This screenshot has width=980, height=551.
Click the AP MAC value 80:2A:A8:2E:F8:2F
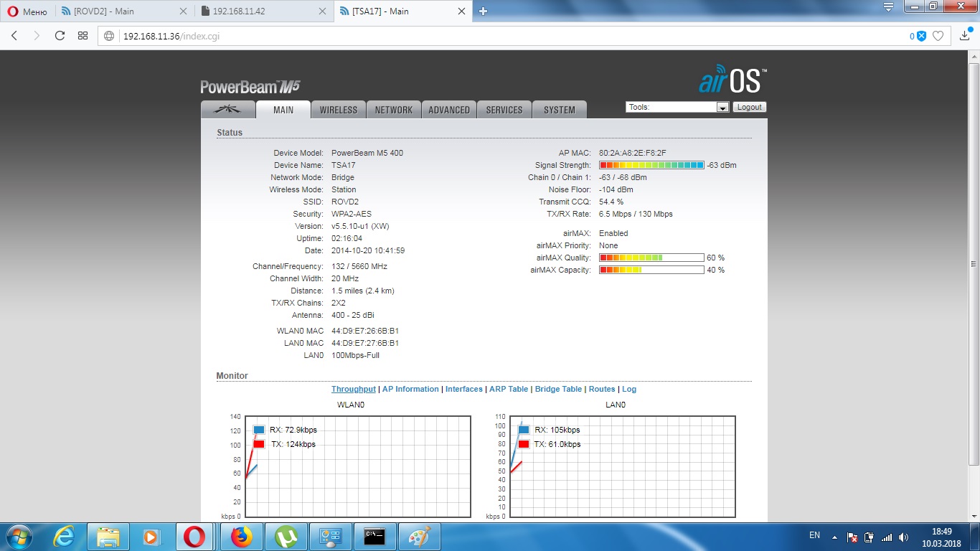[x=633, y=153]
